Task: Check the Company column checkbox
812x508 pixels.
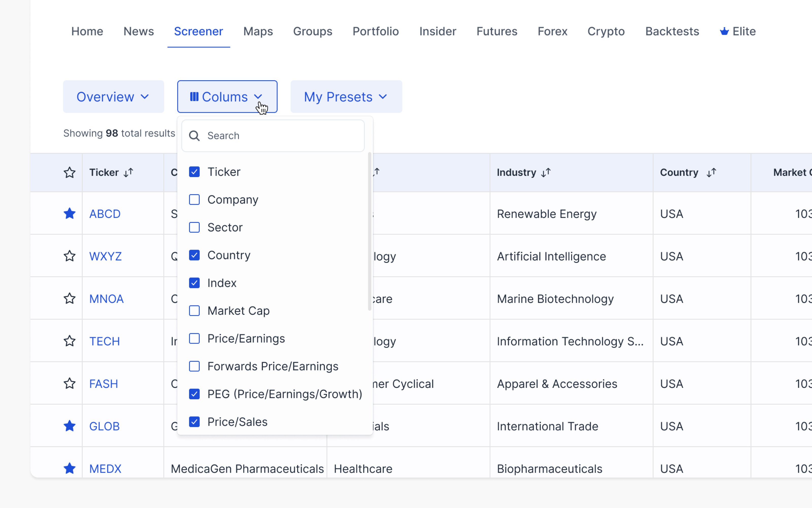Action: click(x=194, y=200)
